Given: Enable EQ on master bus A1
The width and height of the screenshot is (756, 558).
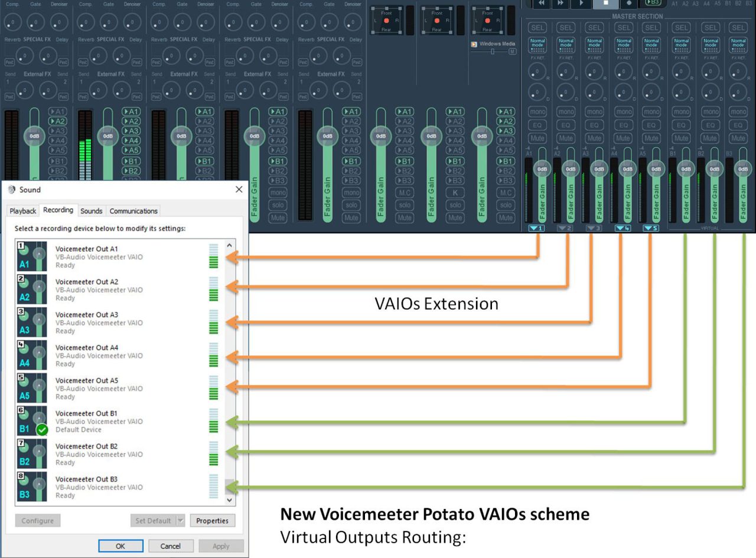Looking at the screenshot, I should pos(537,125).
